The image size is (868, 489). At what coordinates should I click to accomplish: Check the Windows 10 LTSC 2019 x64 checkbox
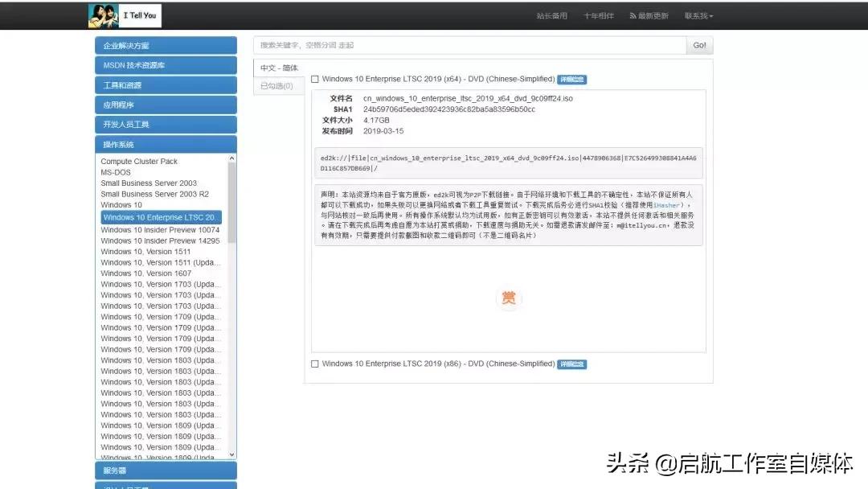(x=314, y=79)
